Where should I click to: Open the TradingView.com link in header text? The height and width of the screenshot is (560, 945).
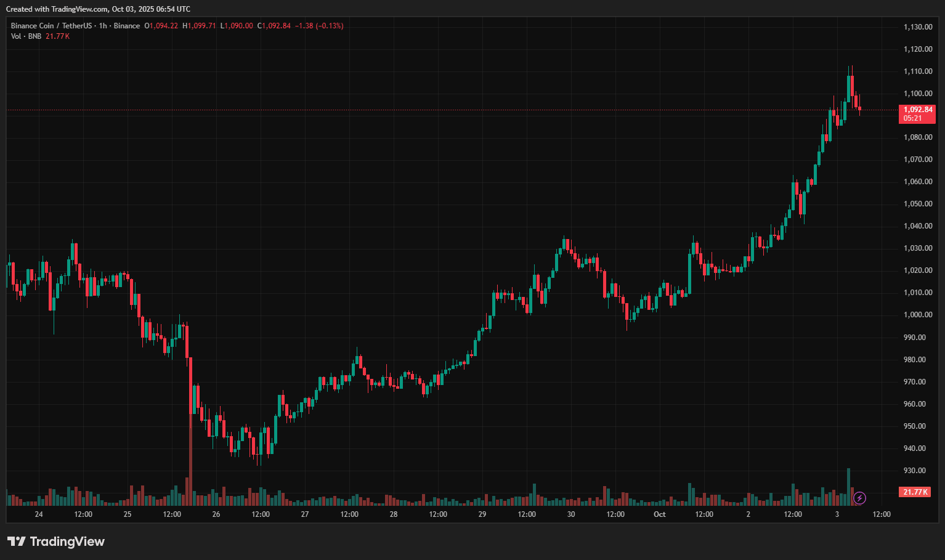point(79,9)
